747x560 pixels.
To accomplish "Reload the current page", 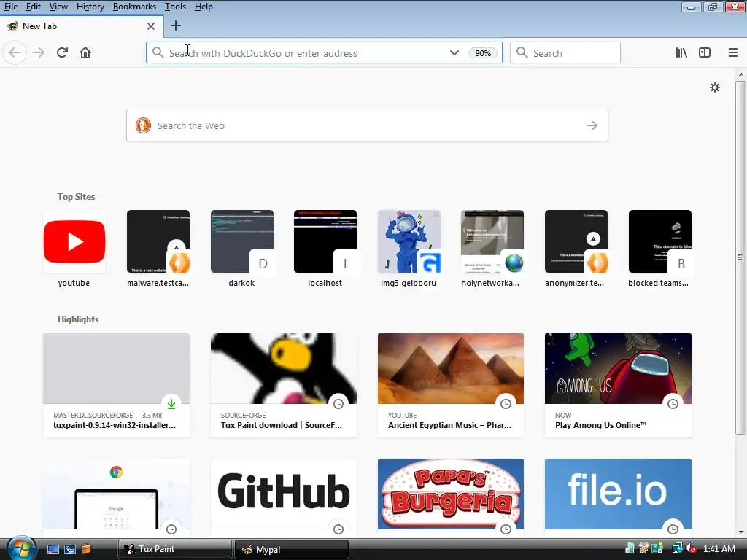I will (62, 52).
